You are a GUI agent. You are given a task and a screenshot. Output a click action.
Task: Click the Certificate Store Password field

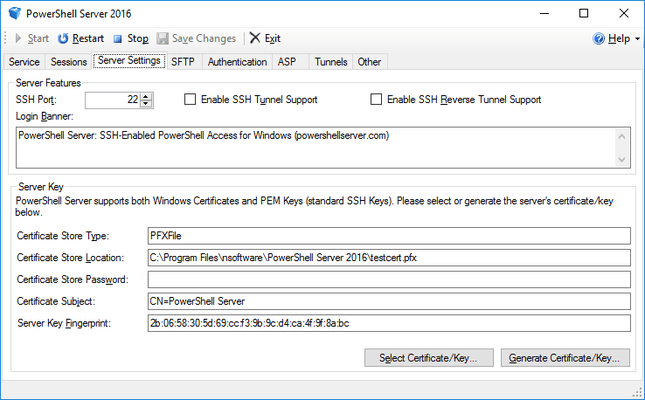[x=389, y=279]
